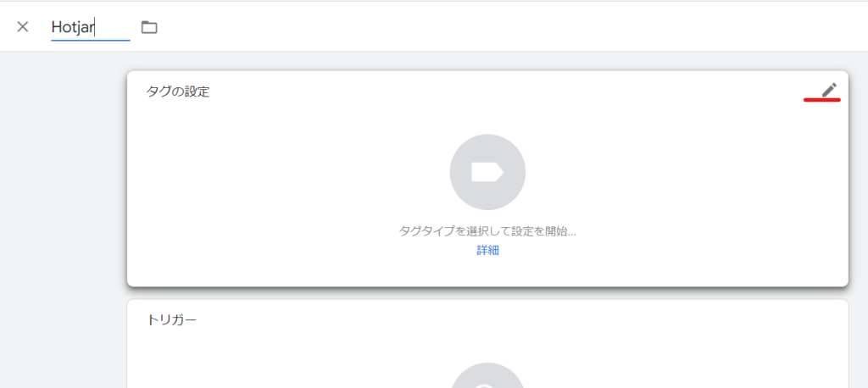Choose a folder for the Hotjar tag
This screenshot has height=388, width=868.
(x=149, y=27)
